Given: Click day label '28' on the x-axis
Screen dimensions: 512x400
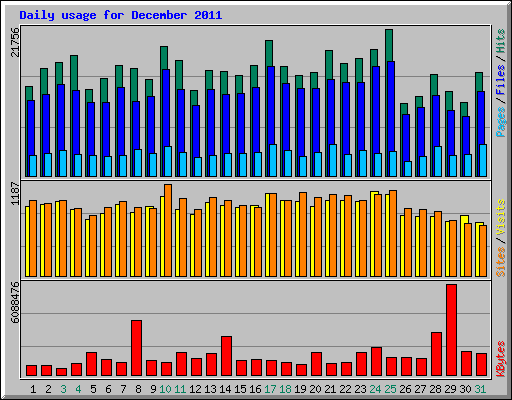Looking at the screenshot, I should click(x=435, y=389).
